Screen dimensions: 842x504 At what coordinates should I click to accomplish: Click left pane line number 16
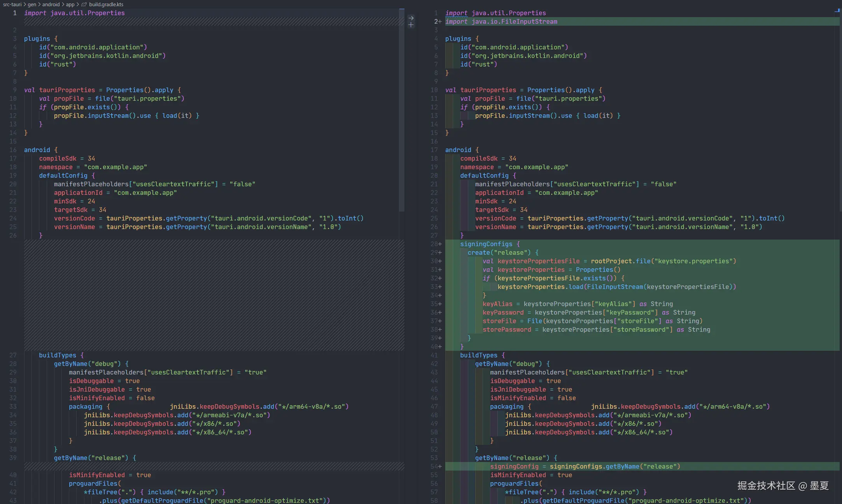(13, 150)
